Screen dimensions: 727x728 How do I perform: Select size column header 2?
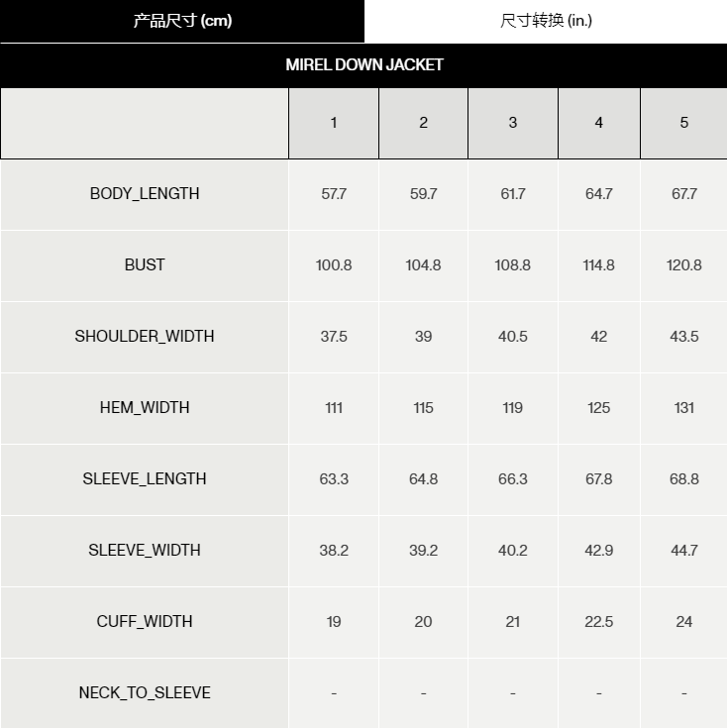click(423, 123)
